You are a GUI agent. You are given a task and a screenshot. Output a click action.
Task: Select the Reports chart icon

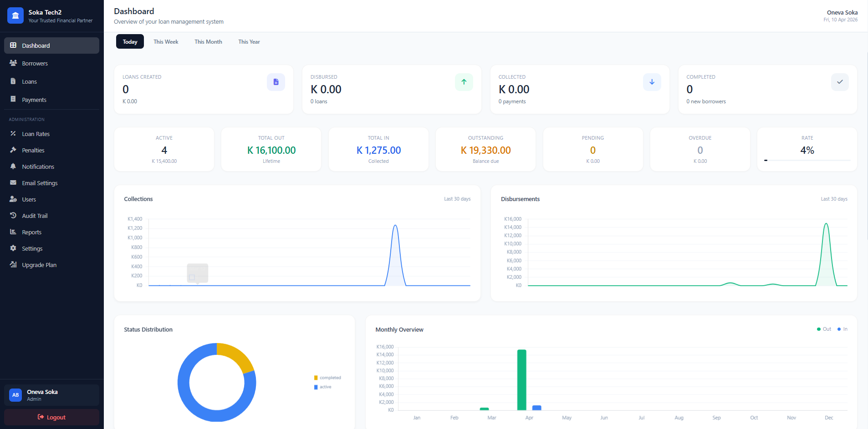[x=14, y=232]
